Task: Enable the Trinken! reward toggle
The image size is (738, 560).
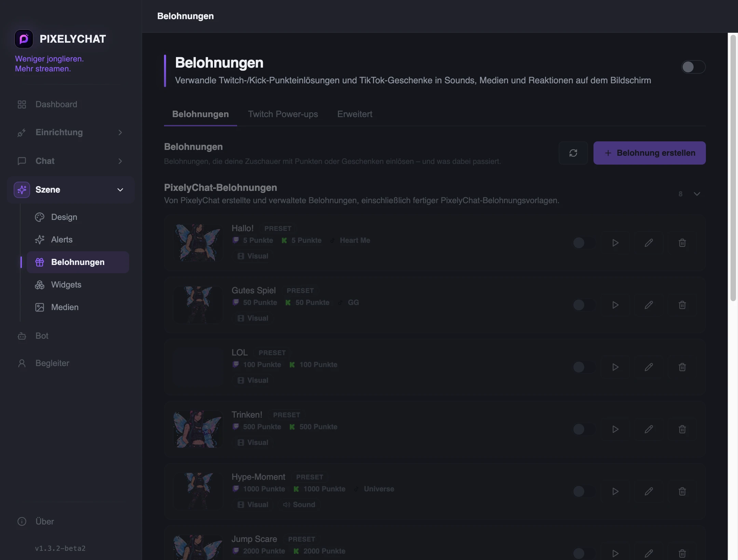Action: (x=584, y=429)
